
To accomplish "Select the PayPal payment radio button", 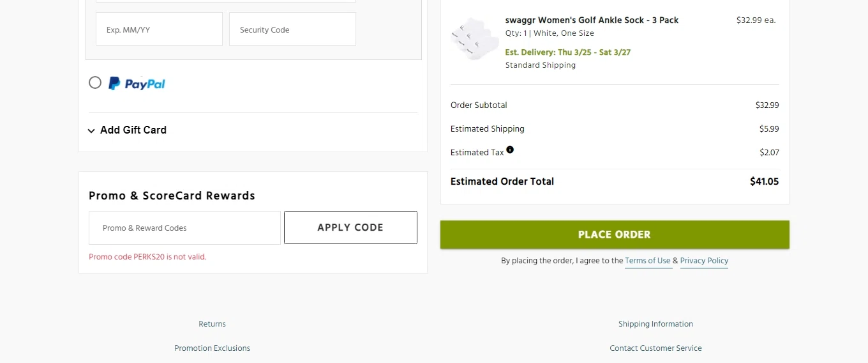I will tap(95, 82).
